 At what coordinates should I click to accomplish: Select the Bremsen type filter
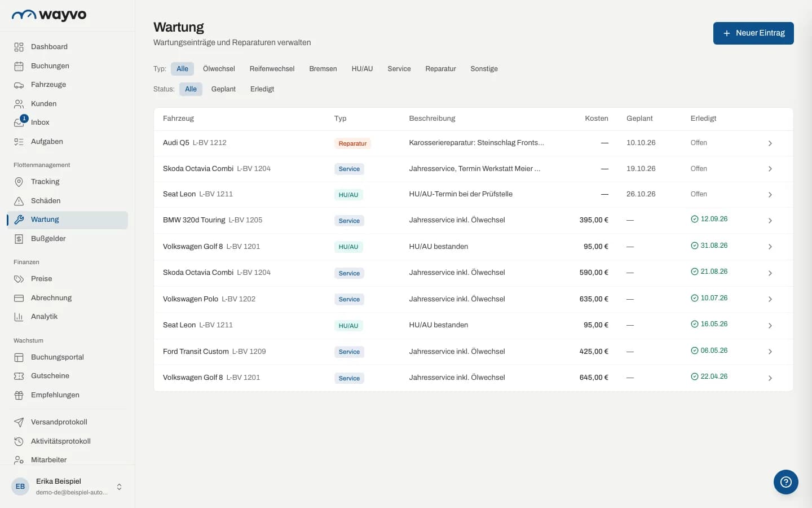pyautogui.click(x=323, y=69)
